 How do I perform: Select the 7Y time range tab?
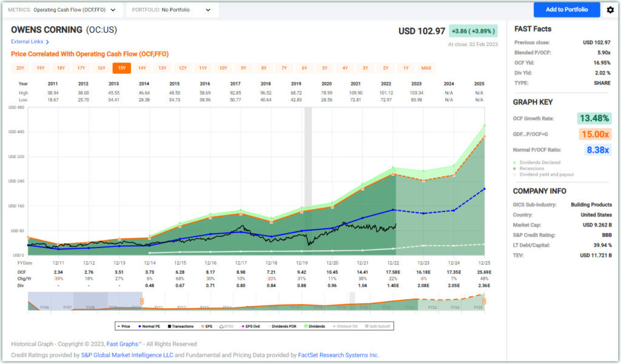[x=284, y=68]
